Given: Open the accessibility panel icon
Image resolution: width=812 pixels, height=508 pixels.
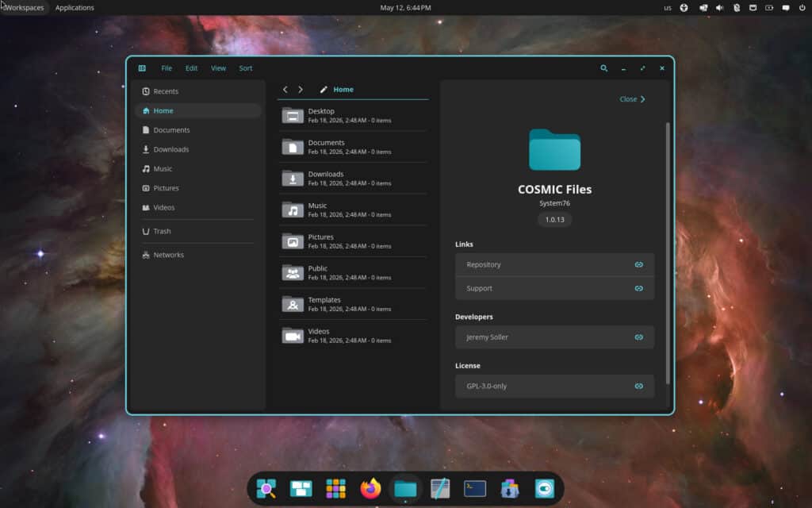Looking at the screenshot, I should (684, 8).
